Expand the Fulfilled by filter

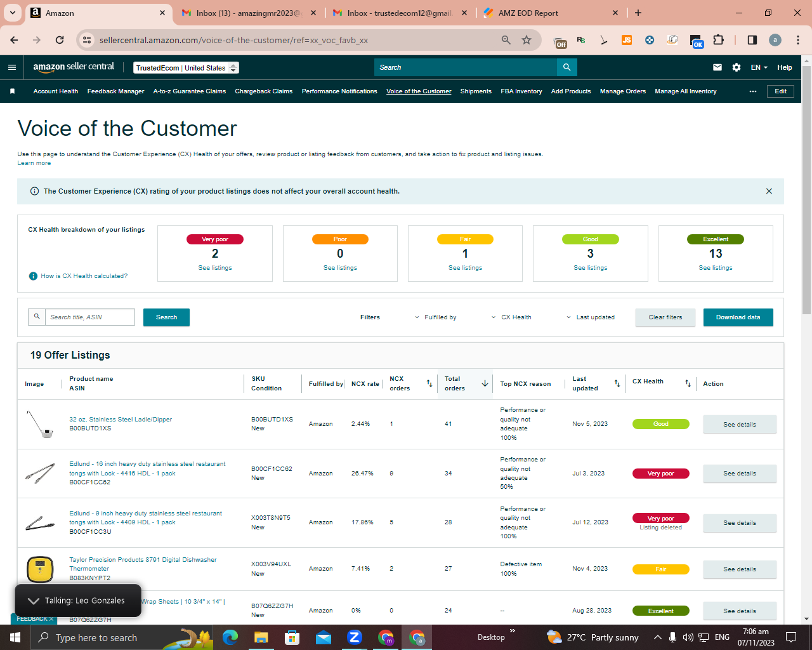coord(436,317)
